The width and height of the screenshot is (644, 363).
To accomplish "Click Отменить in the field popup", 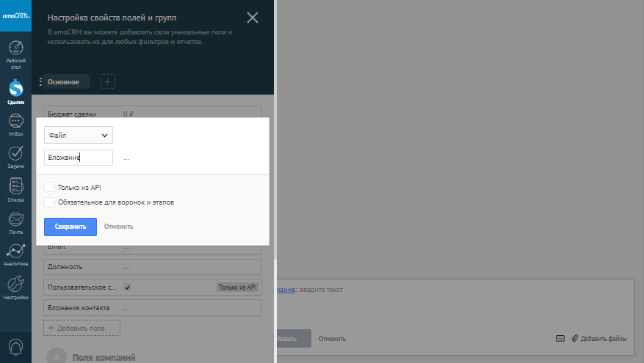I will (x=118, y=227).
